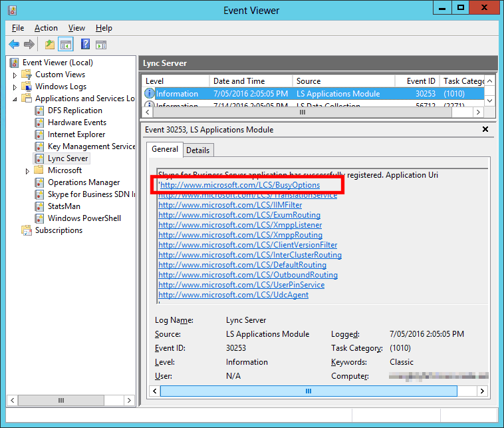Click the Lync Server log icon

click(39, 158)
